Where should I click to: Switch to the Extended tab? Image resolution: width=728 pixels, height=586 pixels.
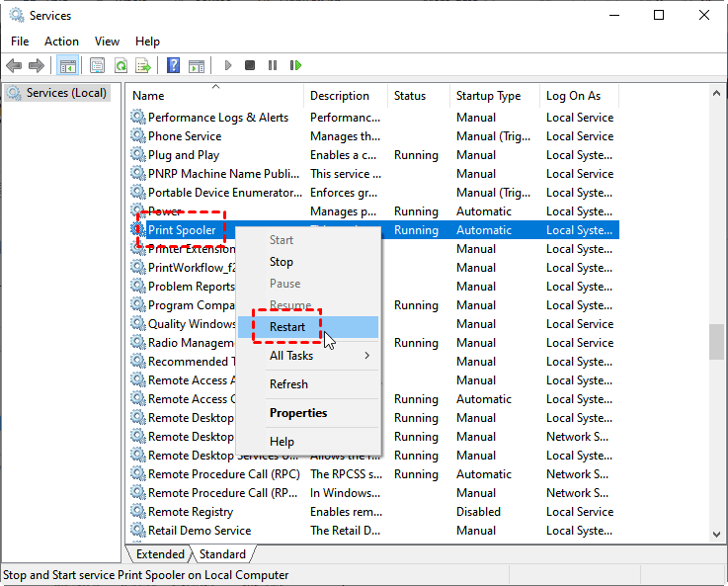[160, 554]
